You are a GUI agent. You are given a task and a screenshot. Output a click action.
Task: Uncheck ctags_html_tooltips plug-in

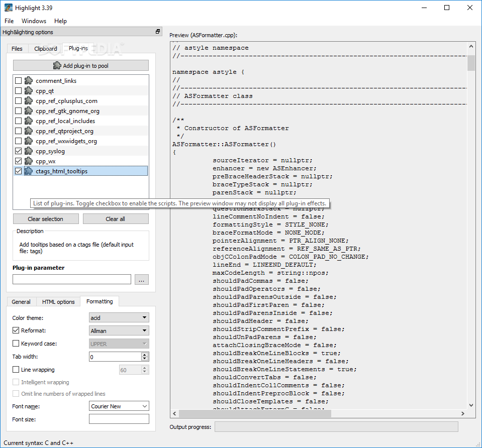[19, 171]
